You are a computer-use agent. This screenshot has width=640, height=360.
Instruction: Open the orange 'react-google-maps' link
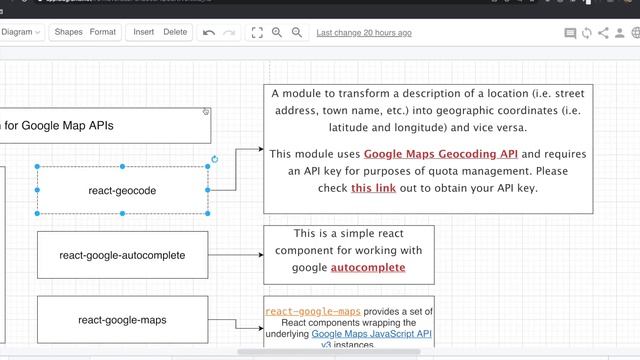point(313,311)
